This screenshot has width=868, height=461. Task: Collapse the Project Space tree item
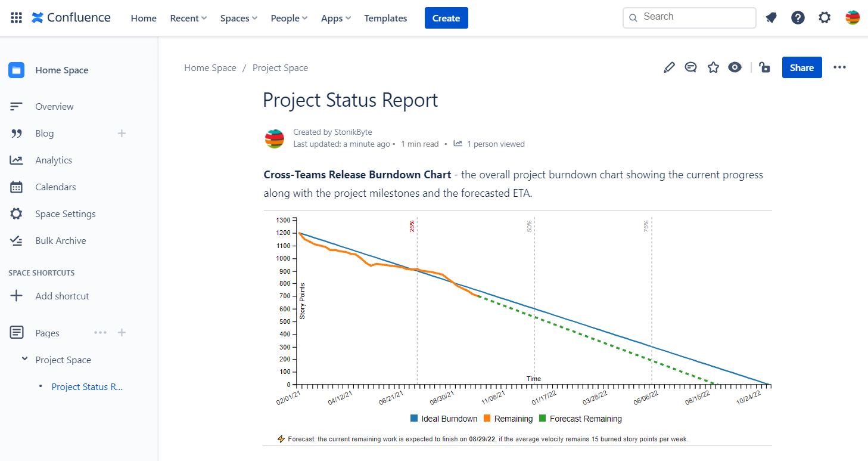point(24,359)
